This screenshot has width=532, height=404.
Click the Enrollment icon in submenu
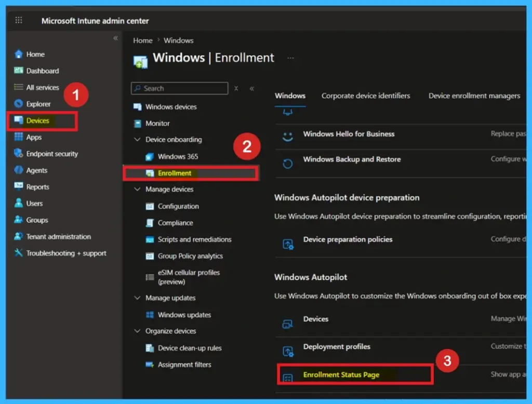point(150,173)
